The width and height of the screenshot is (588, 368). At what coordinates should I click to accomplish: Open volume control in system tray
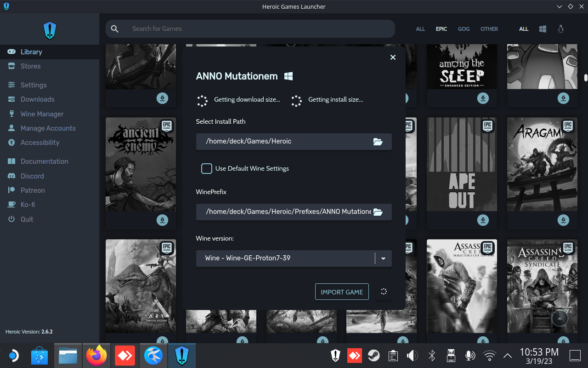[412, 356]
